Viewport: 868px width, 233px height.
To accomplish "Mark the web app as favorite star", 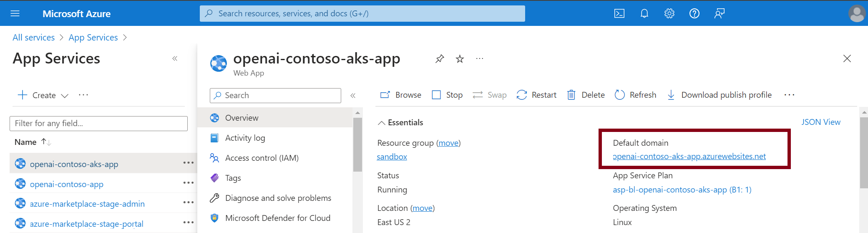I will [x=460, y=59].
